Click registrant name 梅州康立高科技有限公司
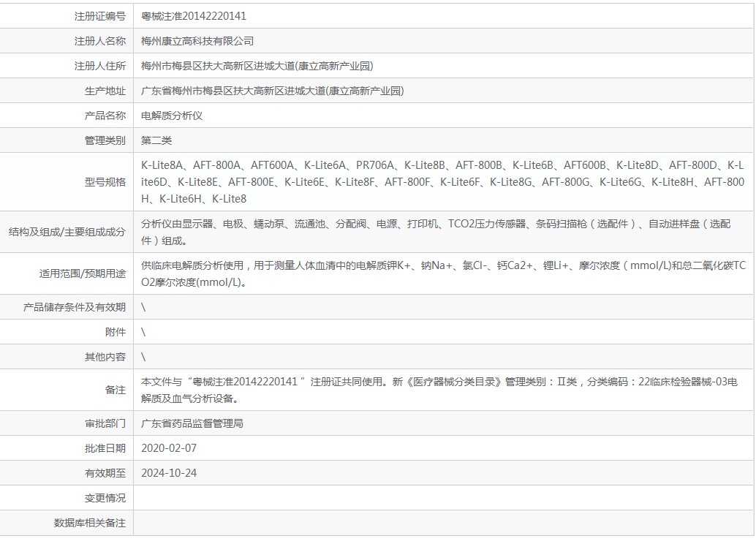The width and height of the screenshot is (756, 544). pyautogui.click(x=197, y=42)
